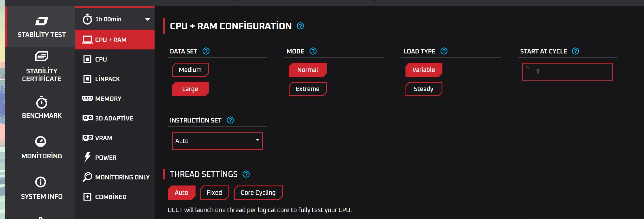Select Medium data set option

click(x=190, y=70)
